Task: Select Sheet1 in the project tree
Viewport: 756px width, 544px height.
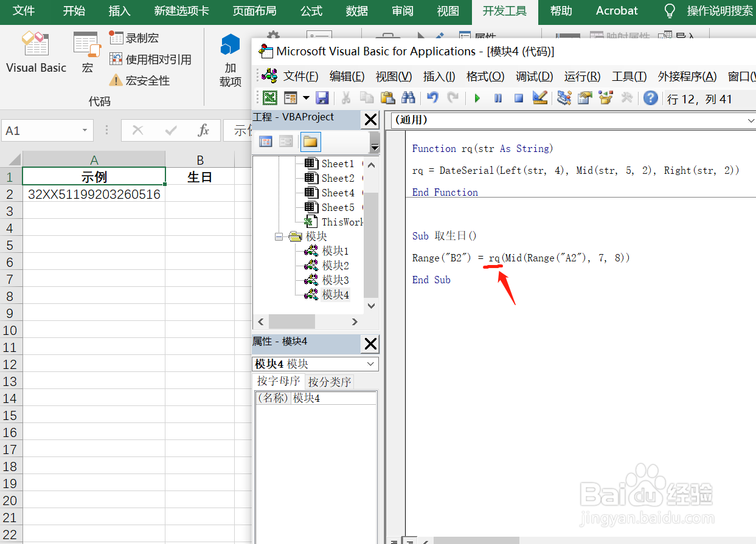Action: pyautogui.click(x=338, y=164)
